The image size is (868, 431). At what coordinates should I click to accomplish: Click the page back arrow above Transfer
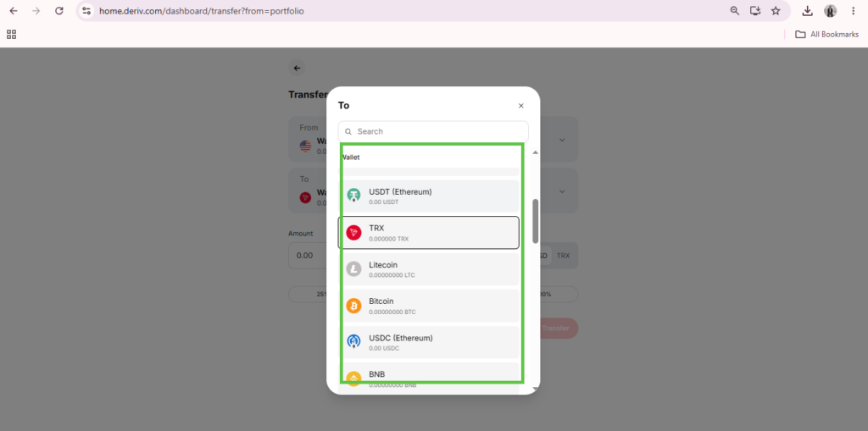297,68
